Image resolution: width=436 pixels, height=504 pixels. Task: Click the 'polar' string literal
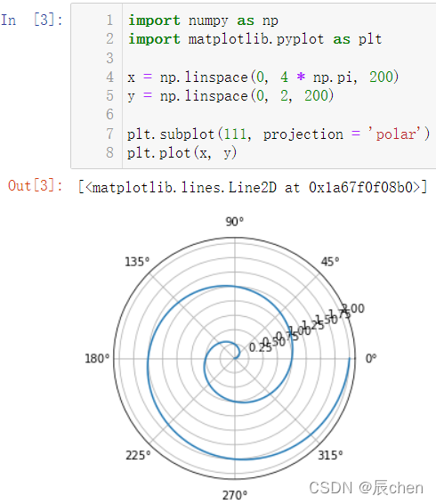[395, 134]
